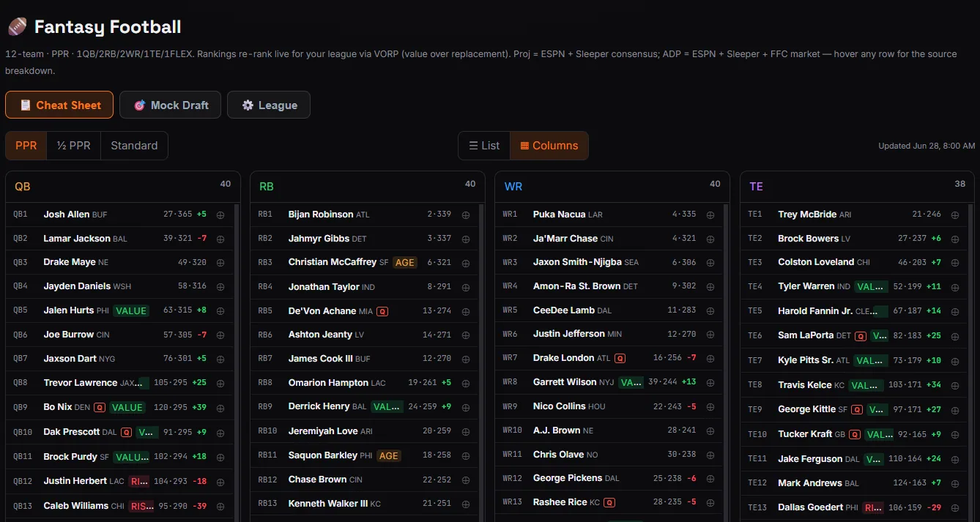This screenshot has width=980, height=522.
Task: Click the Updated Jun 28 timestamp
Action: click(927, 146)
